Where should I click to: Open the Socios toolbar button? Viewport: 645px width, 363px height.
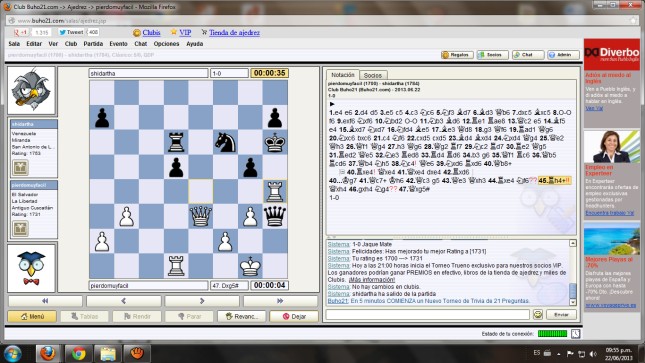[x=492, y=55]
